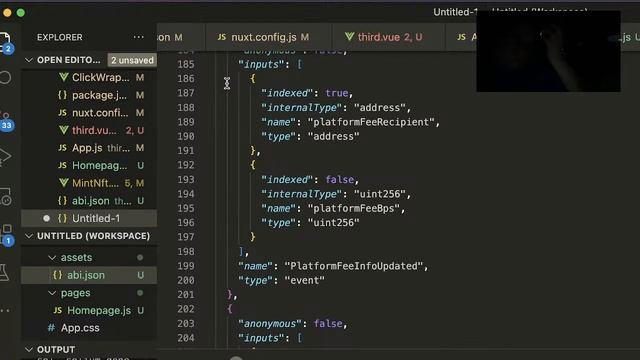Click the 2 unsaved badge
This screenshot has width=640, height=360.
[x=132, y=60]
